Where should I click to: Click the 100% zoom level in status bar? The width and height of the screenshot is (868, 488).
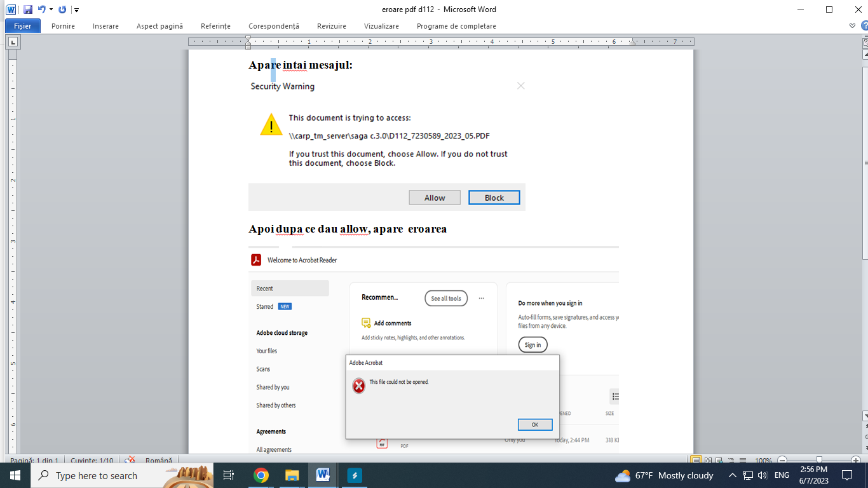[763, 461]
